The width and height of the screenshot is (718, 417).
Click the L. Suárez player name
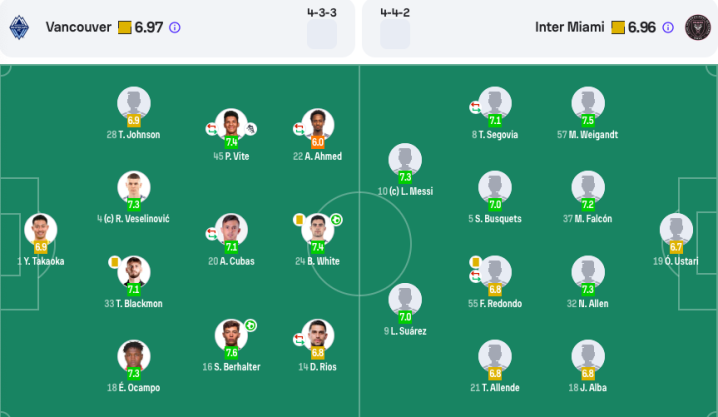coord(408,331)
